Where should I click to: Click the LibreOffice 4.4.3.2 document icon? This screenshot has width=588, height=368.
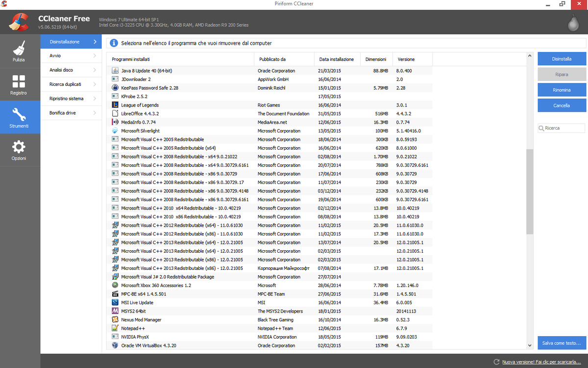click(115, 113)
